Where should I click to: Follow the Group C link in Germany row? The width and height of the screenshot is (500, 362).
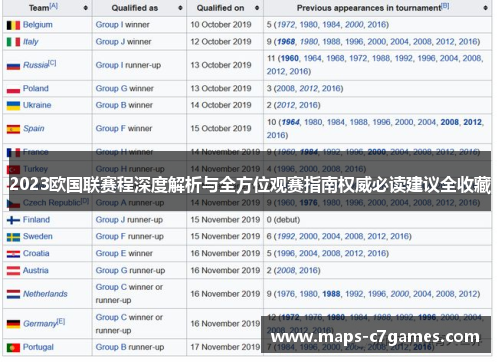point(111,318)
